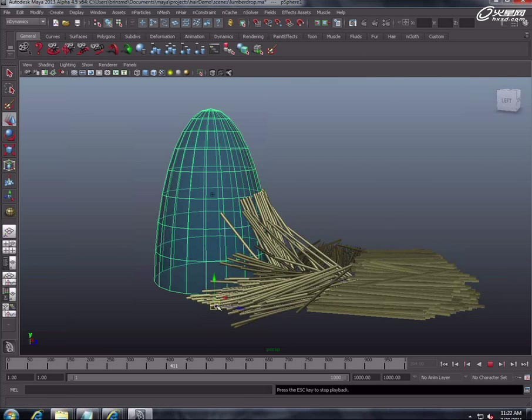Screen dimensions: 532x420
Task: Switch to four view panel layout
Action: (9, 246)
